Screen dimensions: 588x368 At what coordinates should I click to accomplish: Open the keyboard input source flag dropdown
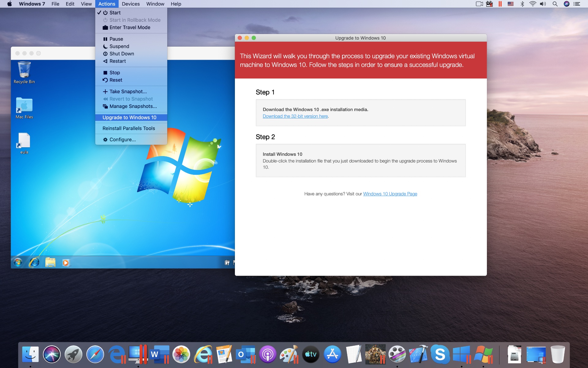pos(511,4)
